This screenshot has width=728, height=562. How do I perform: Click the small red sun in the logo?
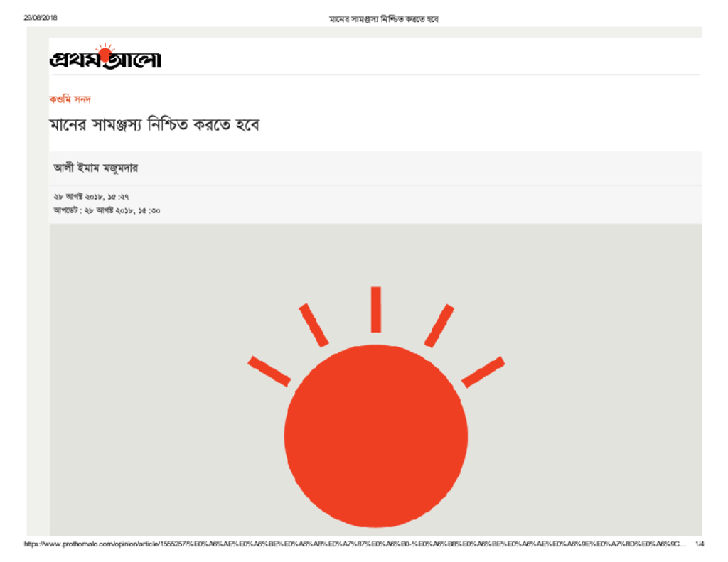coord(106,54)
